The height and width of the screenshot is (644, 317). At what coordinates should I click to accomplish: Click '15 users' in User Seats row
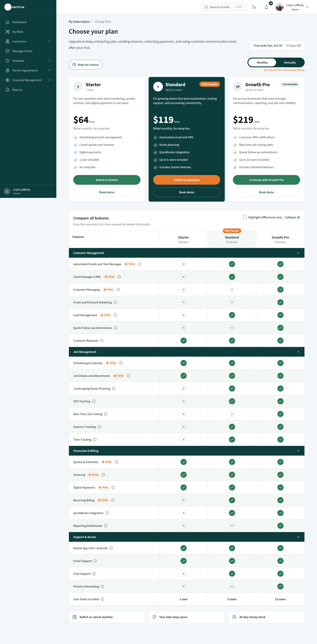click(280, 599)
